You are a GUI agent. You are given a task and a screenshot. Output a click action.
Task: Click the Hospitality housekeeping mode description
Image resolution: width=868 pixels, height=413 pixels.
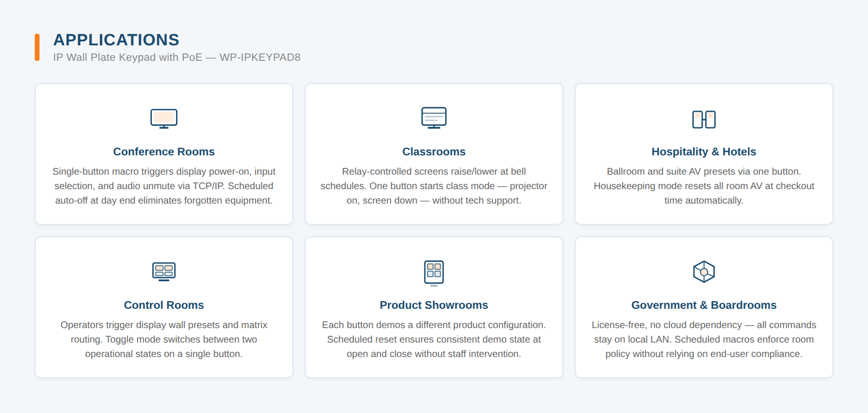point(704,186)
